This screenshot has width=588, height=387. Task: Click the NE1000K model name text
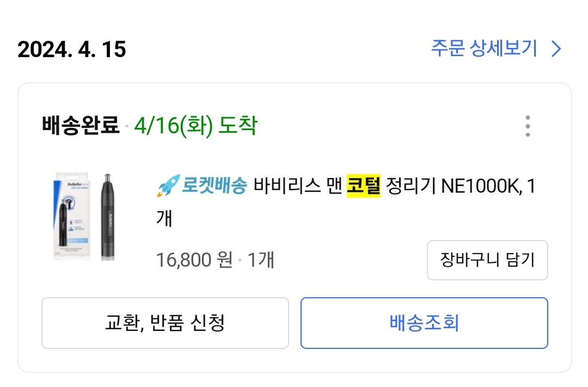pos(481,187)
